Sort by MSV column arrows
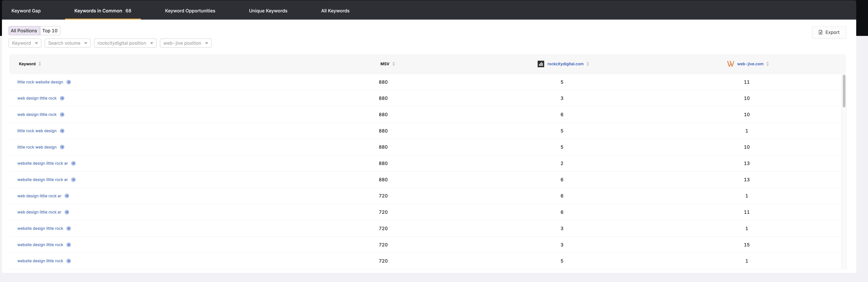 tap(394, 64)
